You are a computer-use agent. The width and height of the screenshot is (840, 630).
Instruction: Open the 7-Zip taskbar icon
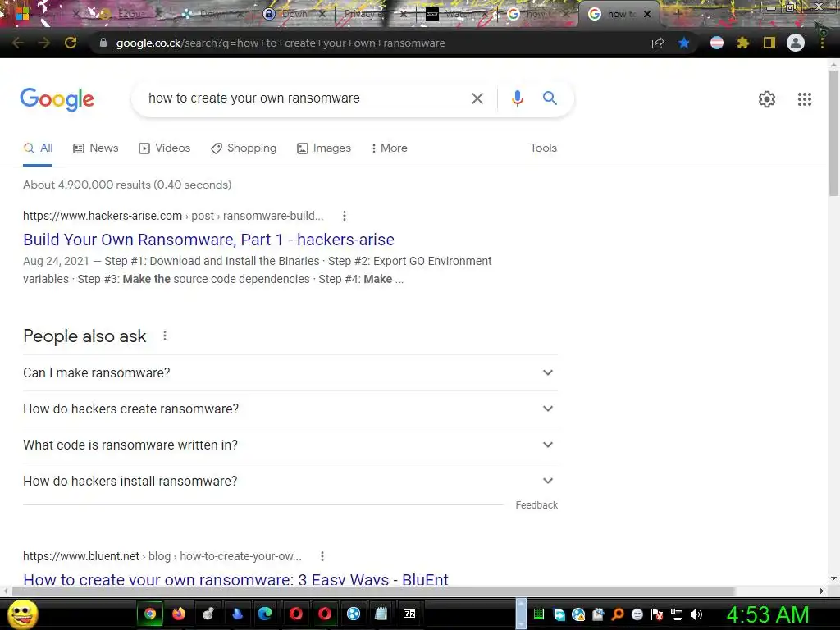click(409, 614)
